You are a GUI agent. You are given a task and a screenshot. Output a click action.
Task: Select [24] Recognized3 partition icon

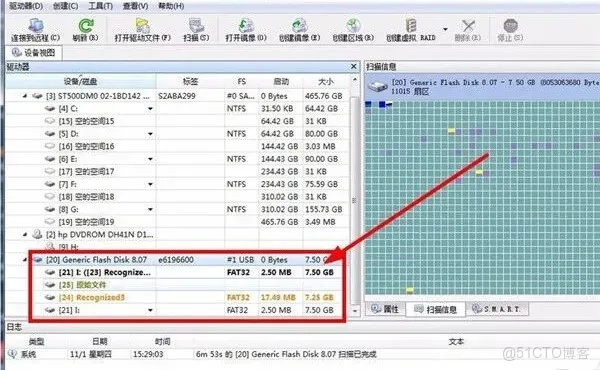tap(50, 297)
